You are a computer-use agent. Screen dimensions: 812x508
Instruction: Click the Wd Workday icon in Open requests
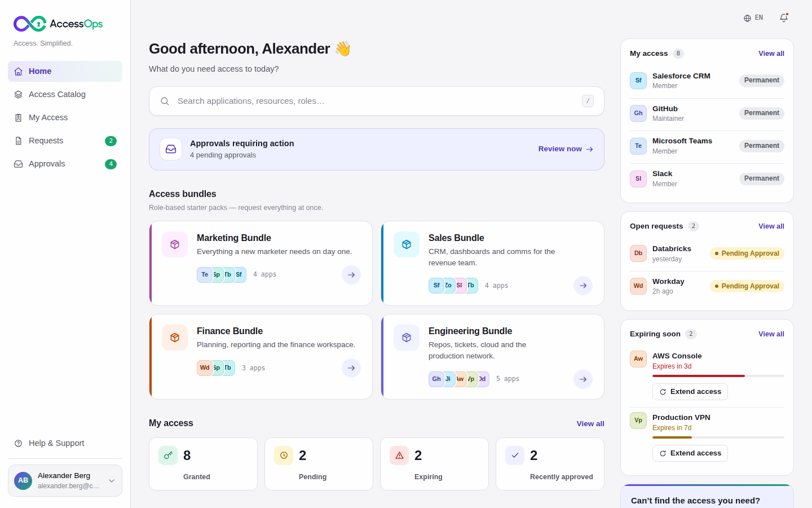pyautogui.click(x=638, y=286)
